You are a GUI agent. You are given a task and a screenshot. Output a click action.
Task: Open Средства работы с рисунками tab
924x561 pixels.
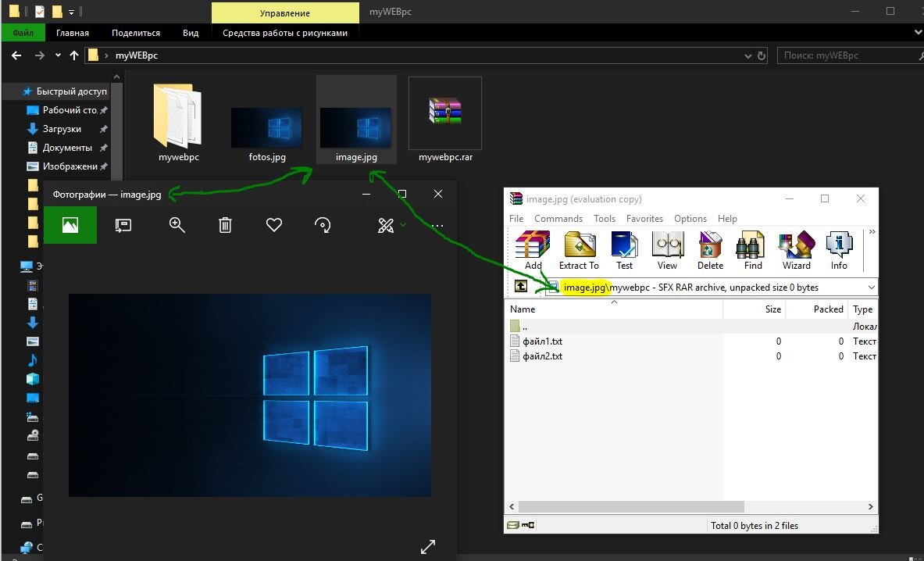click(x=284, y=33)
